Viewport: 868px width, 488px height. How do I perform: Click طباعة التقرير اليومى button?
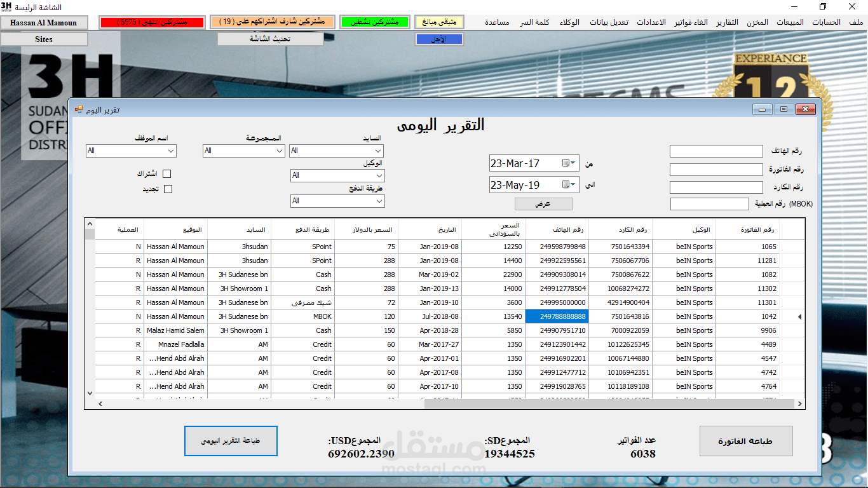tap(231, 441)
